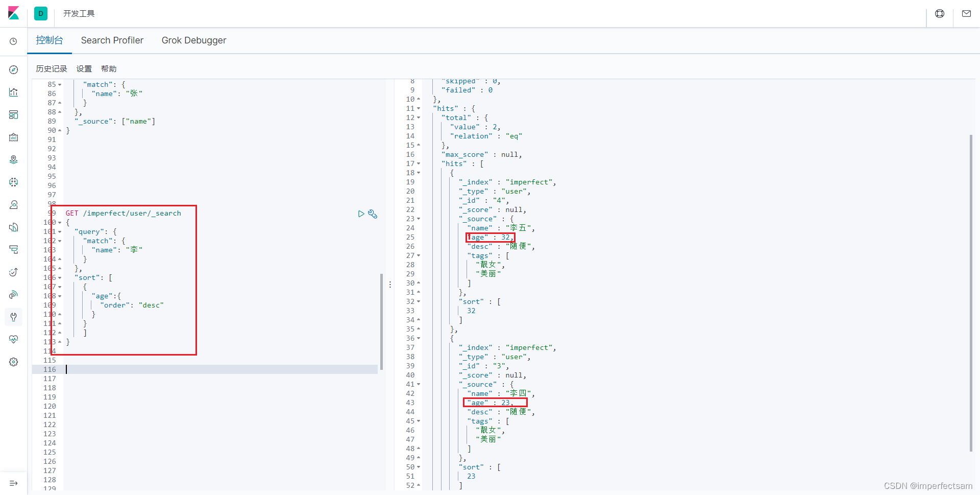Click output "_id" : "3" line

[483, 366]
